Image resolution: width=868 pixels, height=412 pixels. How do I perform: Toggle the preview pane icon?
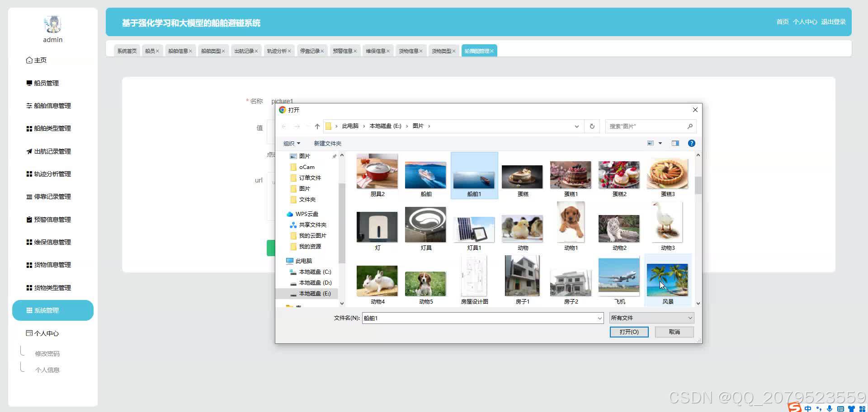coord(675,143)
